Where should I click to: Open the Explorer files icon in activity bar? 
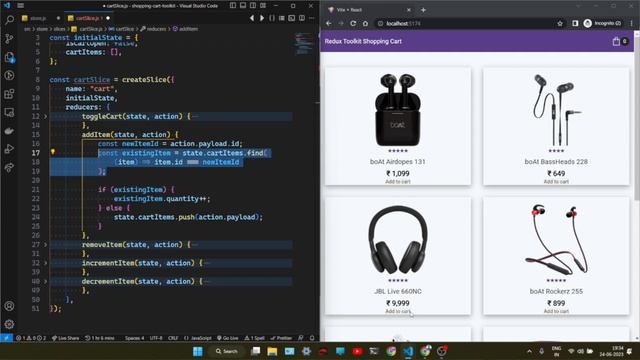(9, 57)
